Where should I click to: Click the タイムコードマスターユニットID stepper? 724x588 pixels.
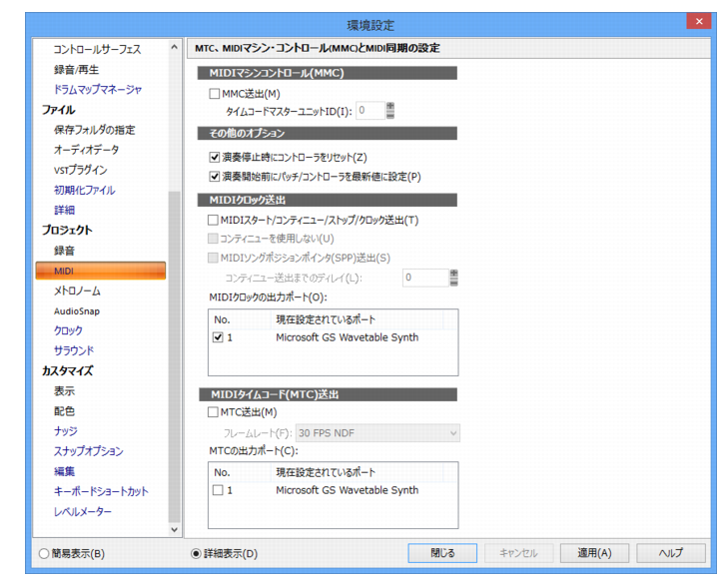390,110
